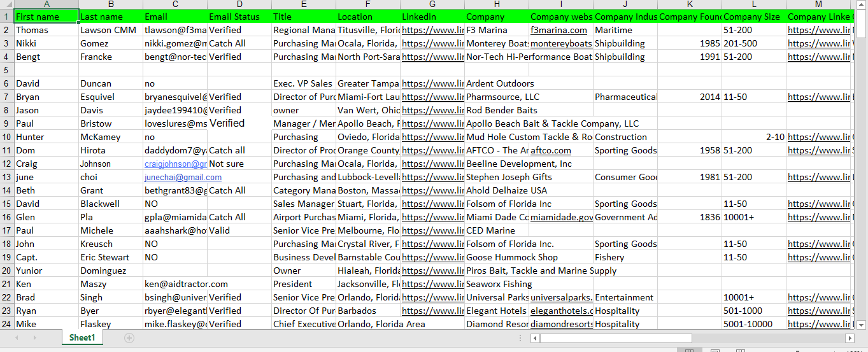
Task: Click the 'Eric Stewart' last name cell
Action: coord(111,257)
